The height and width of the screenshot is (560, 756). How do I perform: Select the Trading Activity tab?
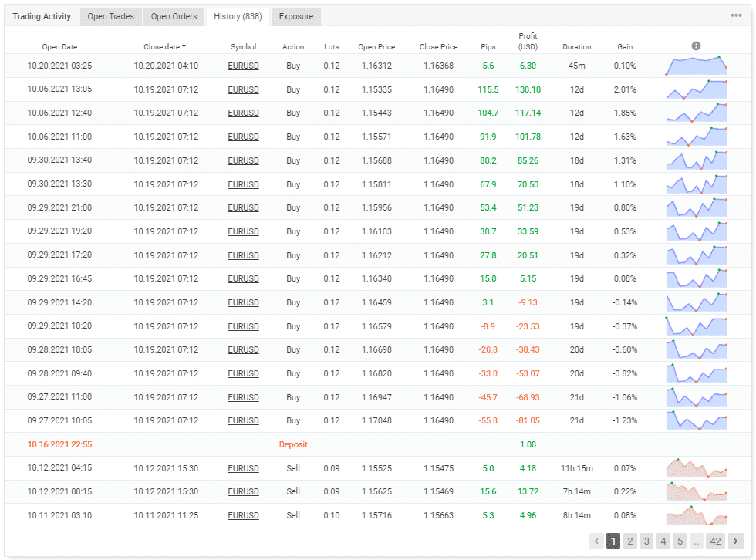coord(41,15)
